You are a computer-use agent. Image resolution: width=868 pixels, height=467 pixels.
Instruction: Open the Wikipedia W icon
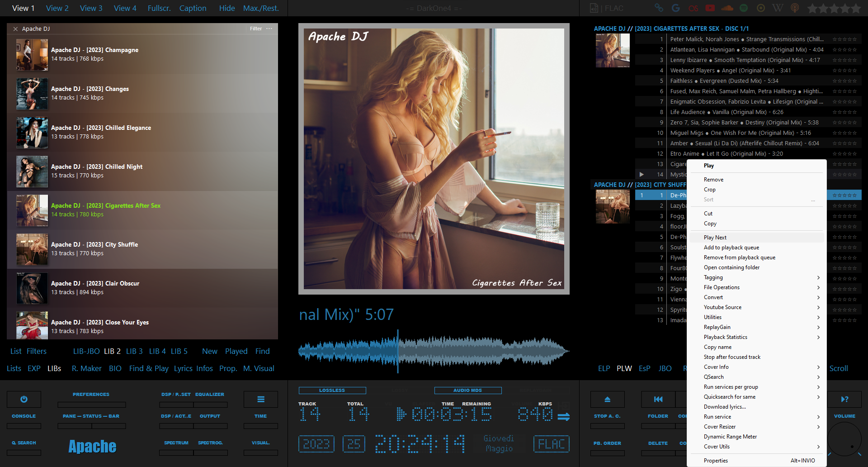pyautogui.click(x=778, y=8)
